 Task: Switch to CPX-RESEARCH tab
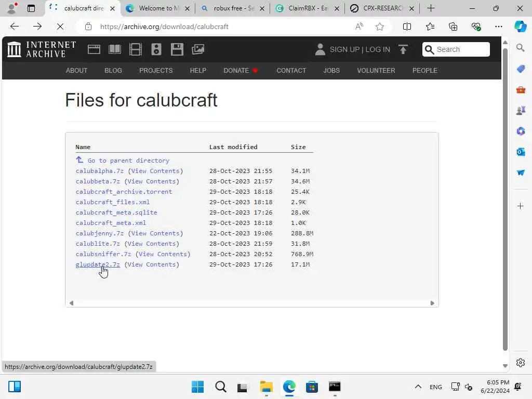(382, 8)
